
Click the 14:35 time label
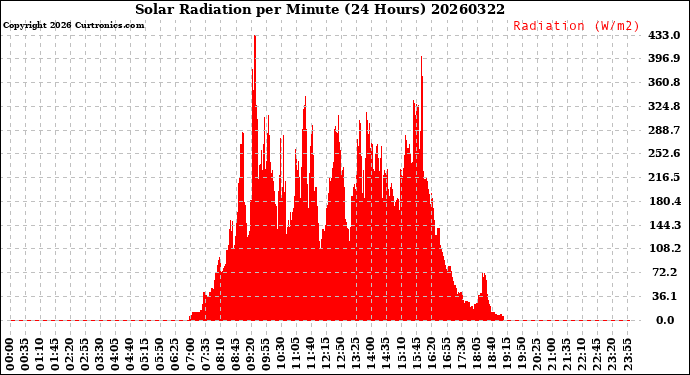tap(385, 355)
